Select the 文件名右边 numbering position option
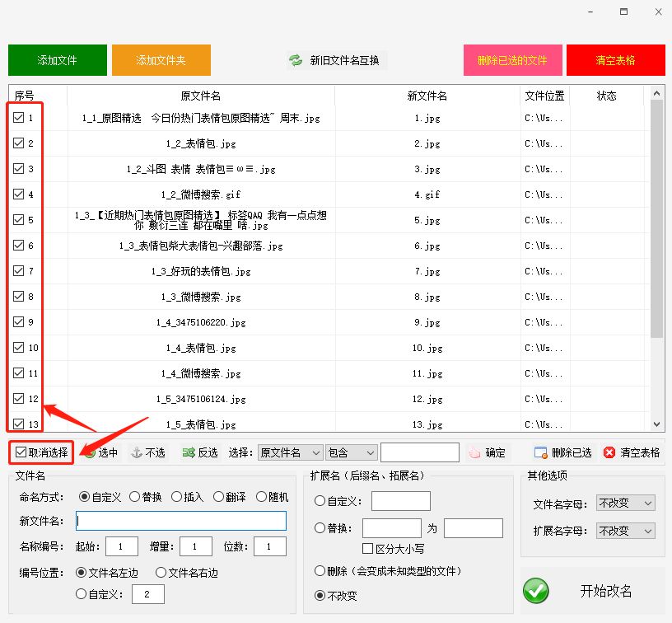The height and width of the screenshot is (623, 672). 161,572
